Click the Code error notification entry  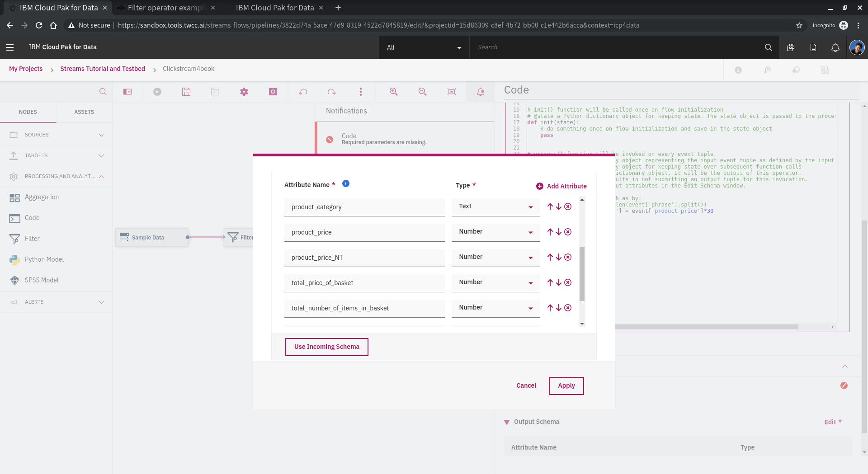[405, 139]
